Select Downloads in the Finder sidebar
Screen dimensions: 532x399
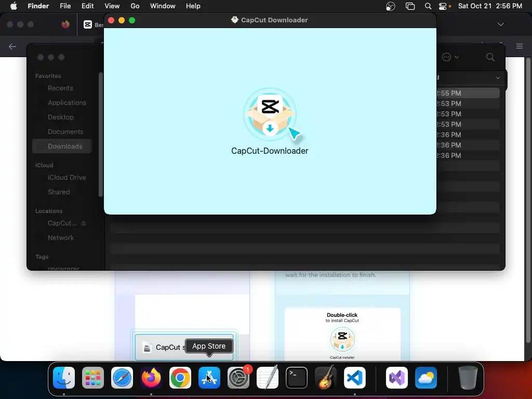point(62,146)
